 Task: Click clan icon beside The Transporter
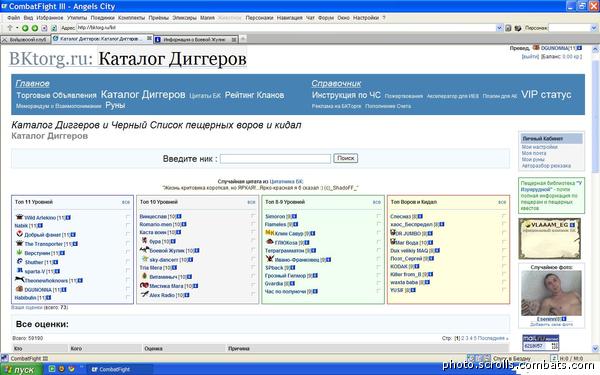20,243
